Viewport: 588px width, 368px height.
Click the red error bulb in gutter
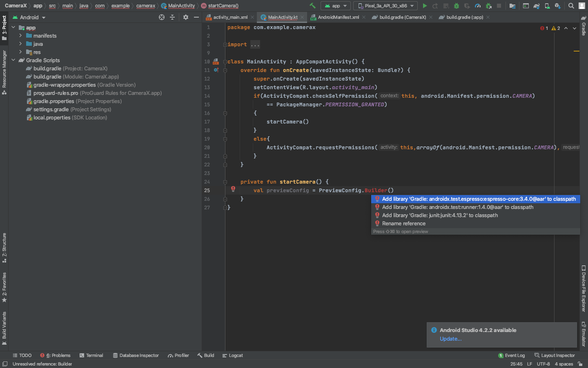233,189
